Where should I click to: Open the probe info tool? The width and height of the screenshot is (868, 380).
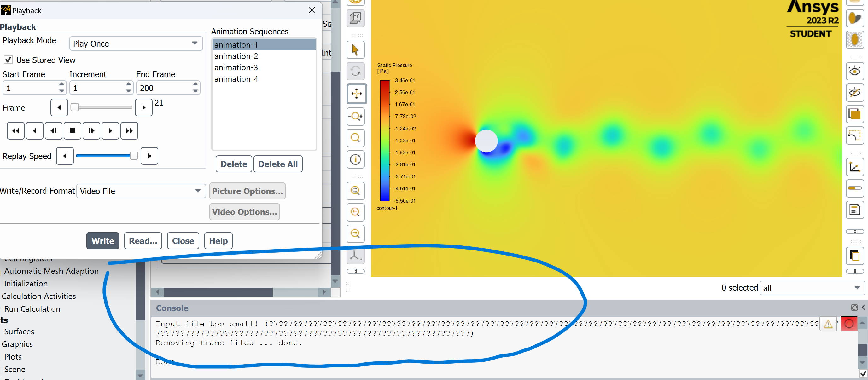355,159
